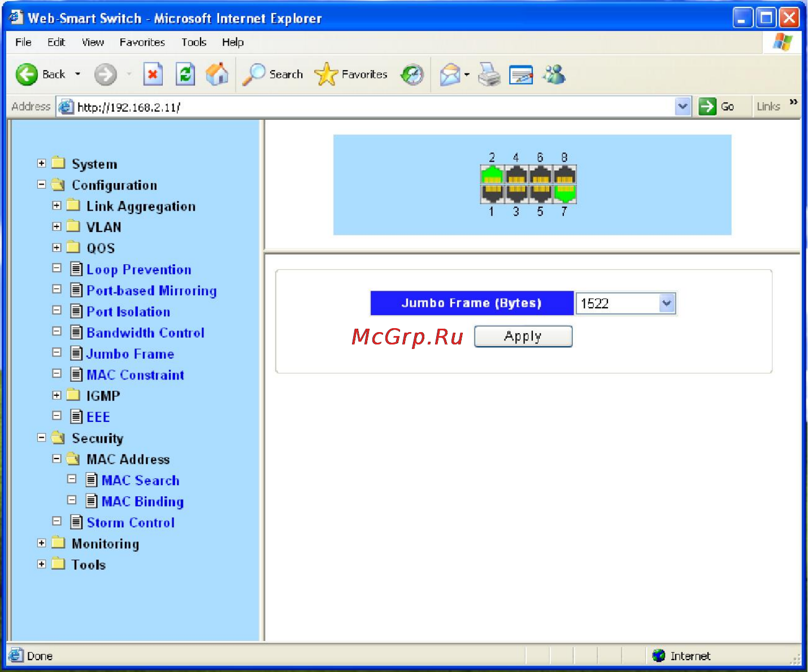The width and height of the screenshot is (808, 672).
Task: Click the address URL field
Action: point(373,107)
